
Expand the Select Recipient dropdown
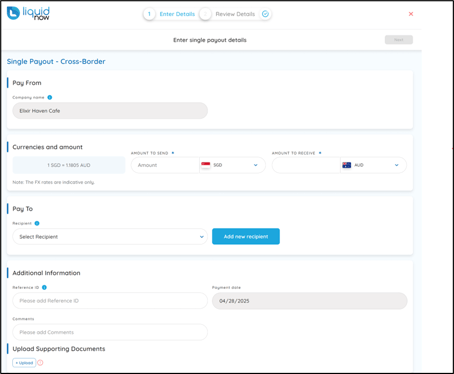pyautogui.click(x=110, y=237)
